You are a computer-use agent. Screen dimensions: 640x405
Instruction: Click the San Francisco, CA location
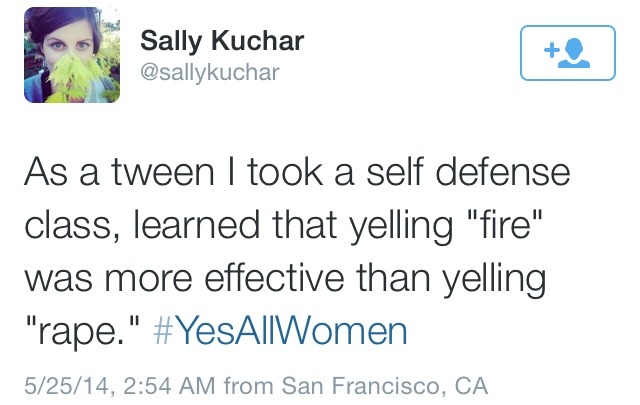[384, 386]
